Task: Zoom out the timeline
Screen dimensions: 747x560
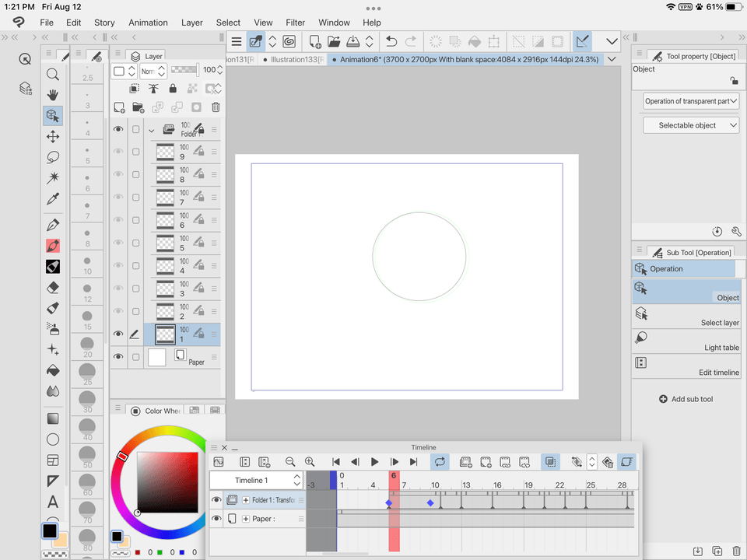Action: [x=289, y=461]
